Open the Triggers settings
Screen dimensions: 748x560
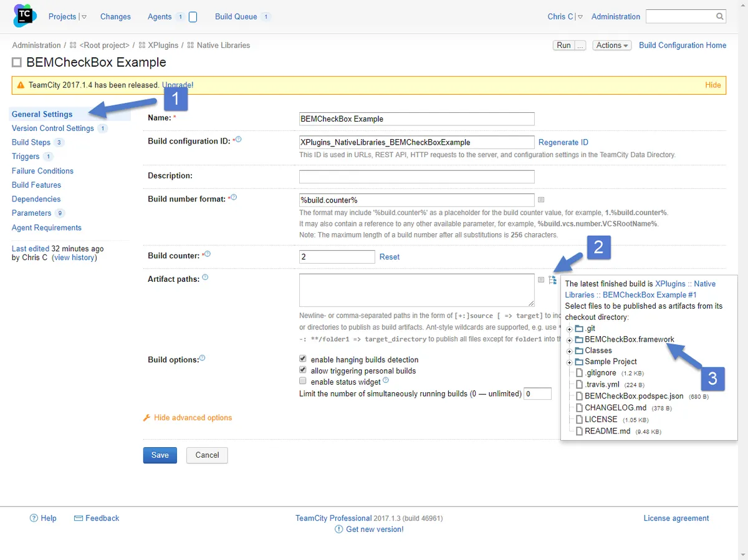(x=26, y=157)
